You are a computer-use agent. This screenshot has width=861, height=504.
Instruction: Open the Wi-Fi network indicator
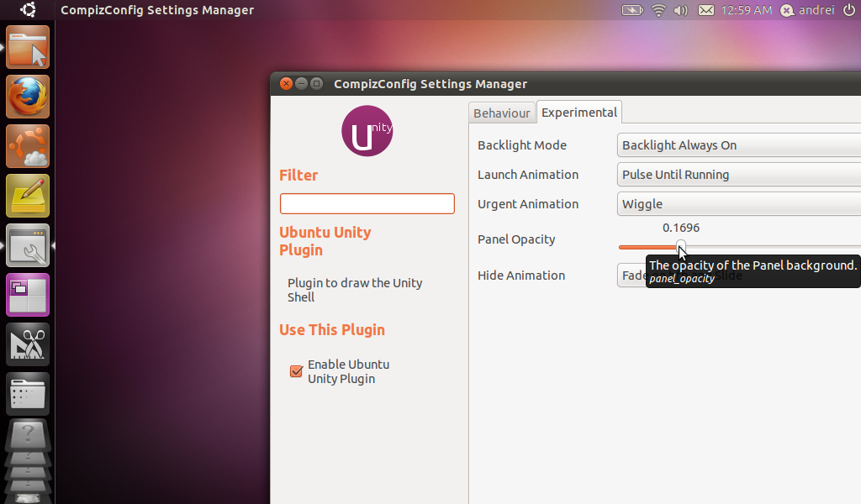[658, 10]
